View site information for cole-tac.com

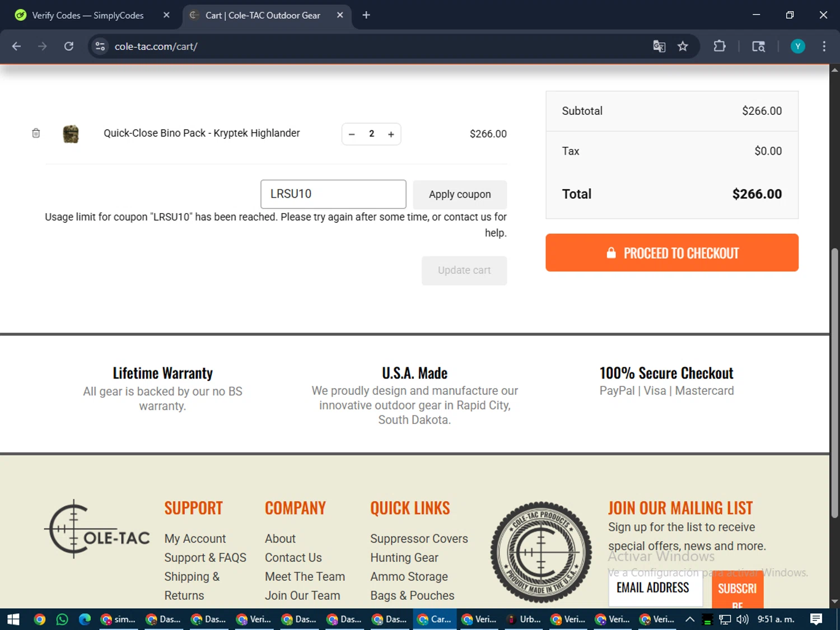[100, 46]
